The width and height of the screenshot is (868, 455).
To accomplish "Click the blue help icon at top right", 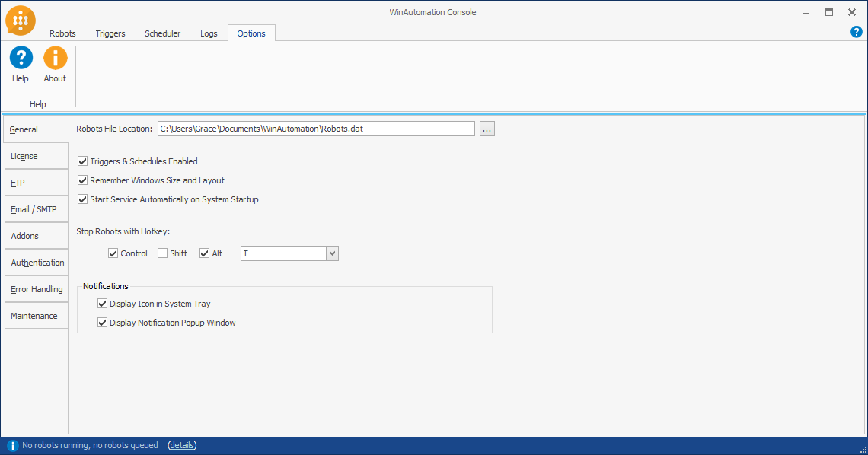I will tap(856, 32).
